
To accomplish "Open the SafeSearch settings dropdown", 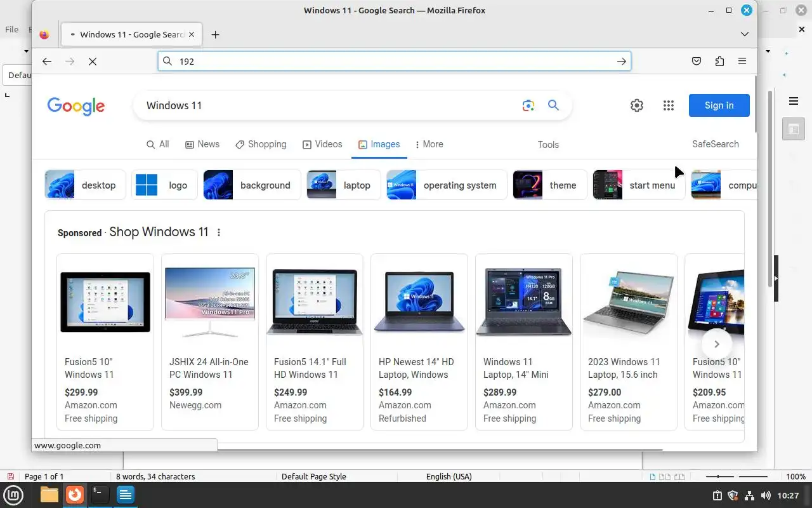I will coord(716,144).
